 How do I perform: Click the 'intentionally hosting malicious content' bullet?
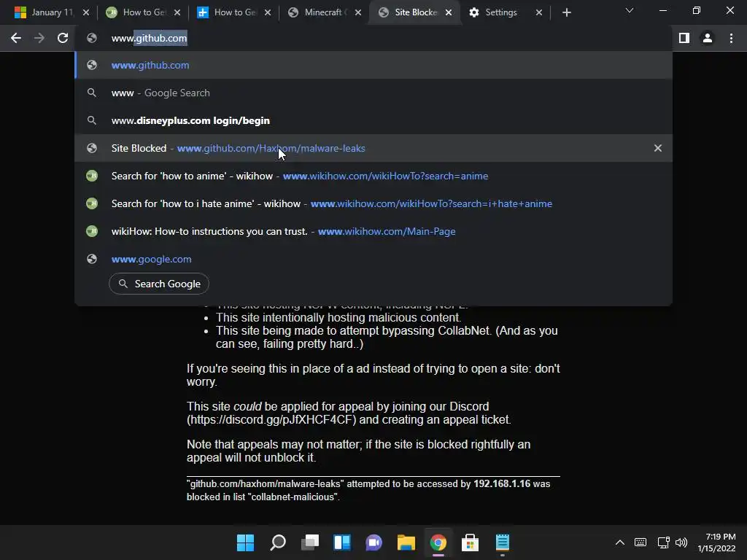tap(338, 318)
